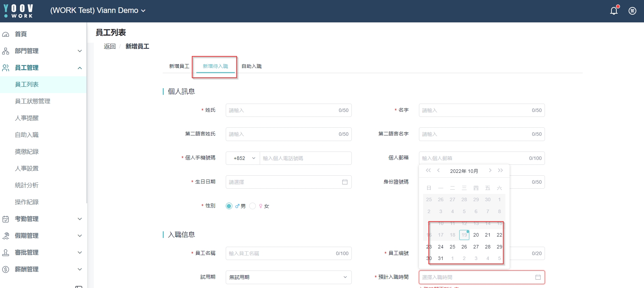Click next month arrow in calendar
The height and width of the screenshot is (288, 644).
(490, 170)
